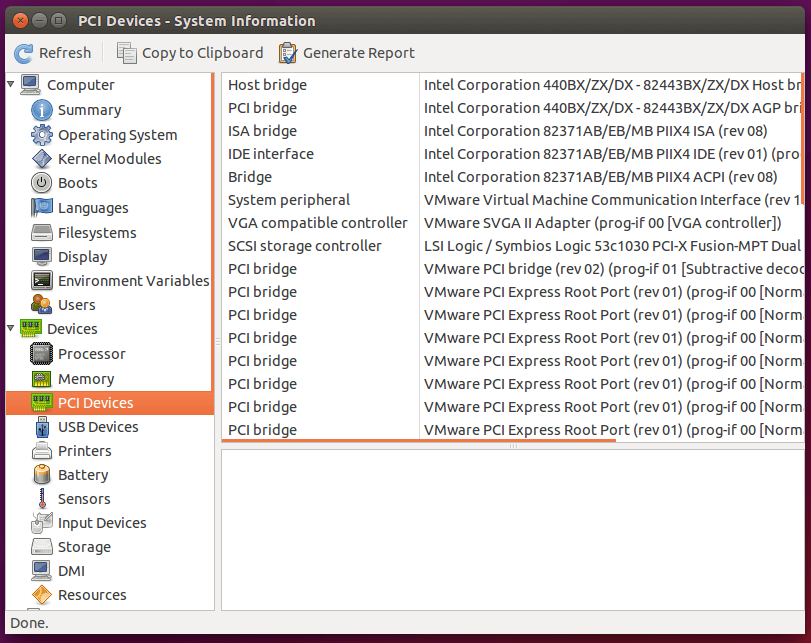Select the SCSI storage controller row
811x643 pixels.
click(512, 246)
